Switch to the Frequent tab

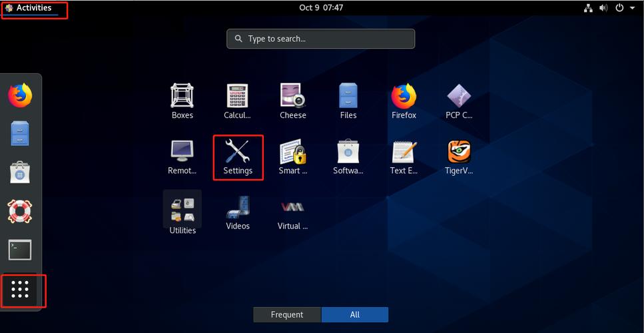click(x=287, y=314)
